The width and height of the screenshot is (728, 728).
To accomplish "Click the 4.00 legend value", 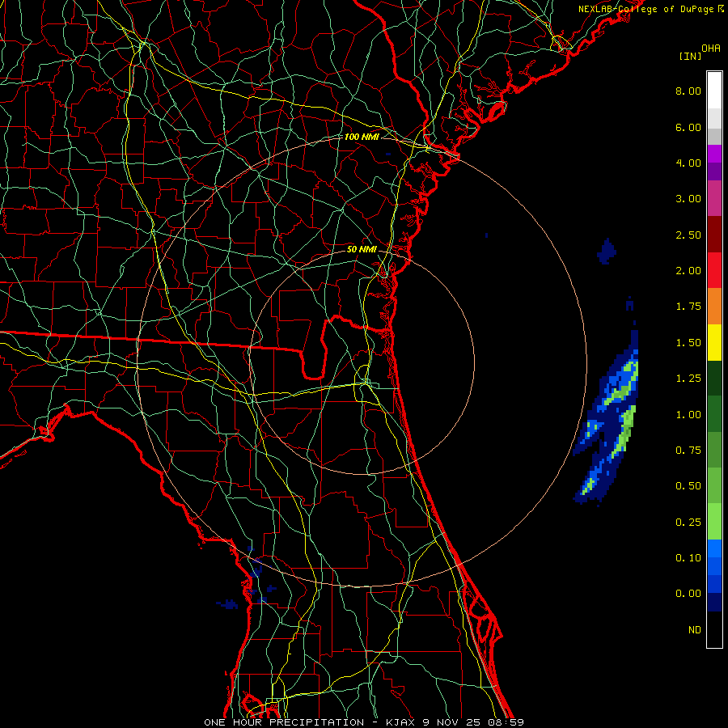I will pos(688,163).
